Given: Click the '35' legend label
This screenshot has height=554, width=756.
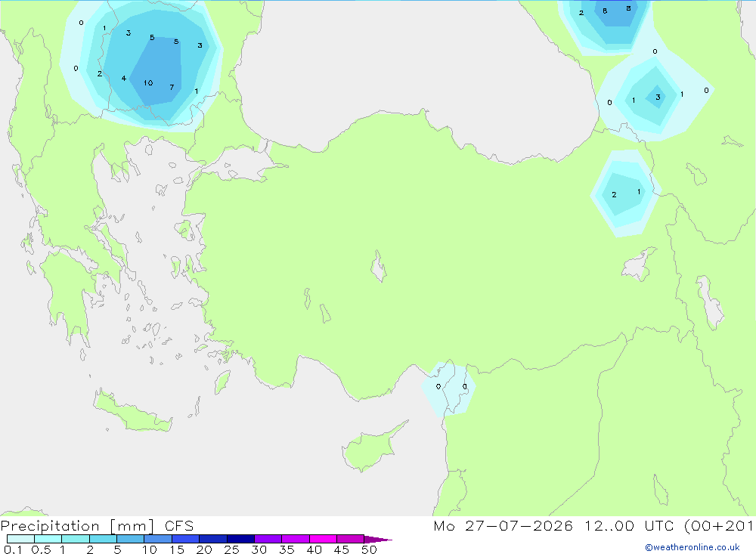Looking at the screenshot, I should point(287,549).
